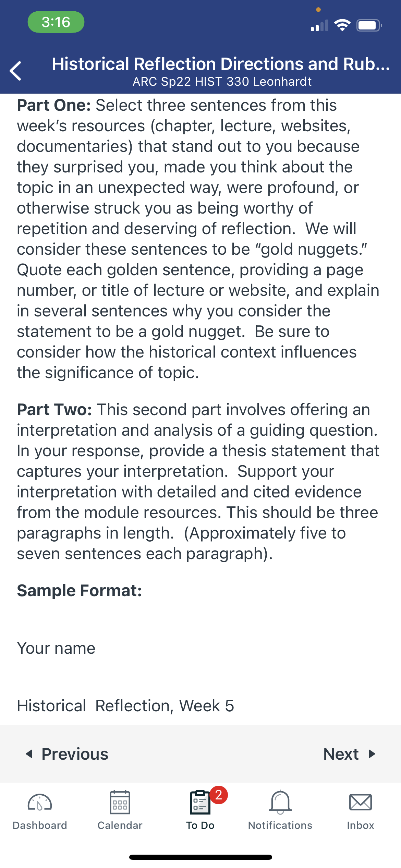Tap the battery status icon

(369, 25)
